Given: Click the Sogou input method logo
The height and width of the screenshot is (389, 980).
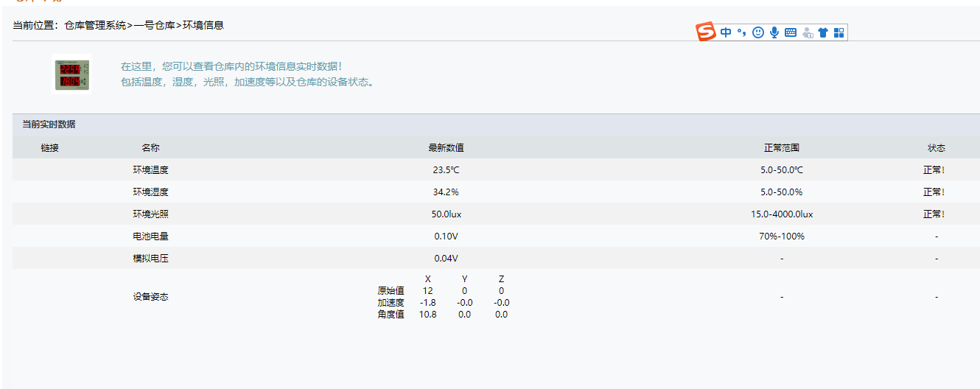Looking at the screenshot, I should click(707, 32).
